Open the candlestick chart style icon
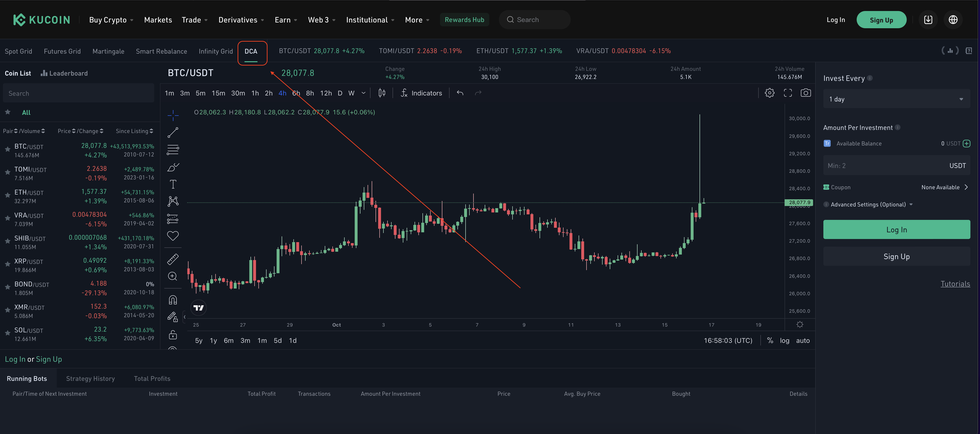Screen dimensions: 980x434 click(x=382, y=93)
